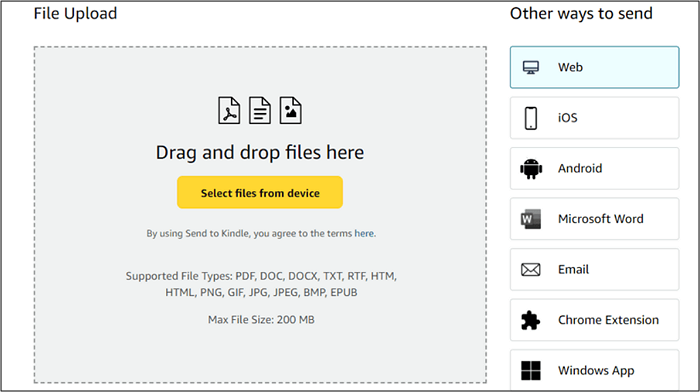
Task: Choose the Web sending option
Action: pos(595,67)
